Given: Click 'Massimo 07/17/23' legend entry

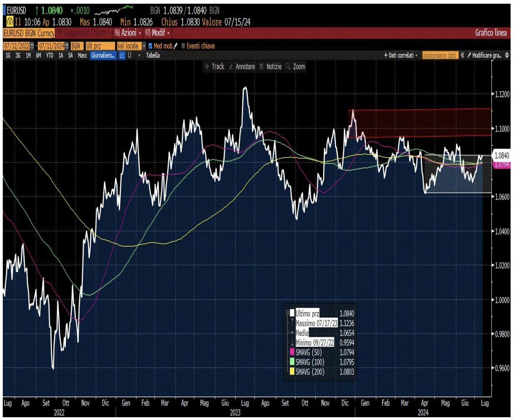Looking at the screenshot, I should coord(316,323).
